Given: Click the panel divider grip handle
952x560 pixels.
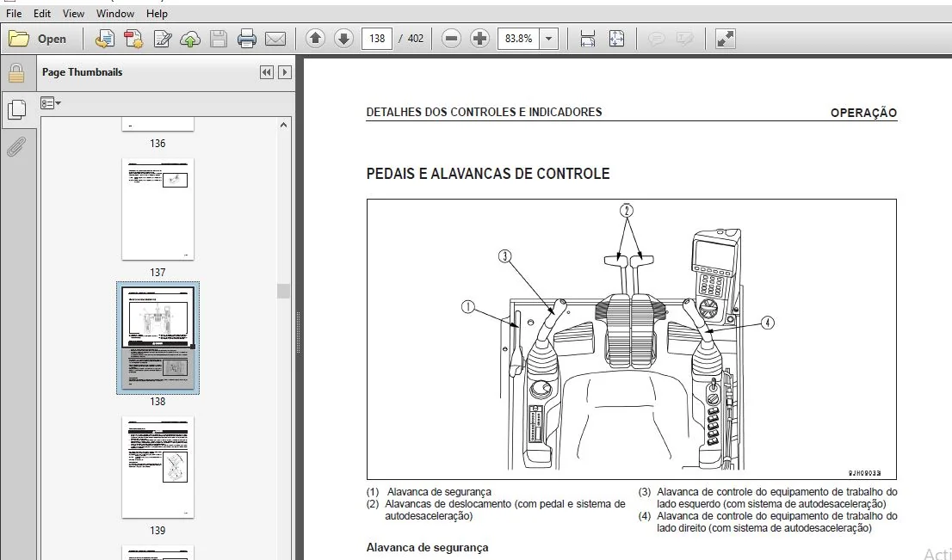Looking at the screenshot, I should point(298,333).
